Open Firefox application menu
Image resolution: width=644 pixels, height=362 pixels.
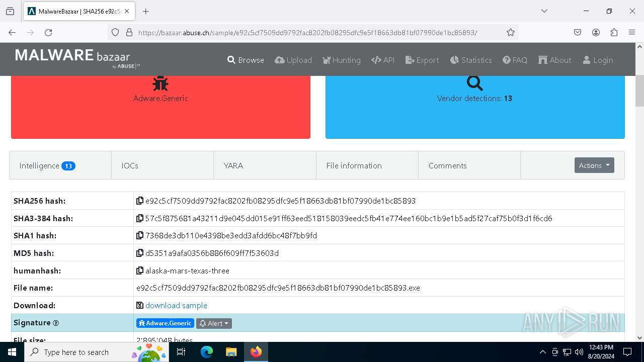pos(632,32)
